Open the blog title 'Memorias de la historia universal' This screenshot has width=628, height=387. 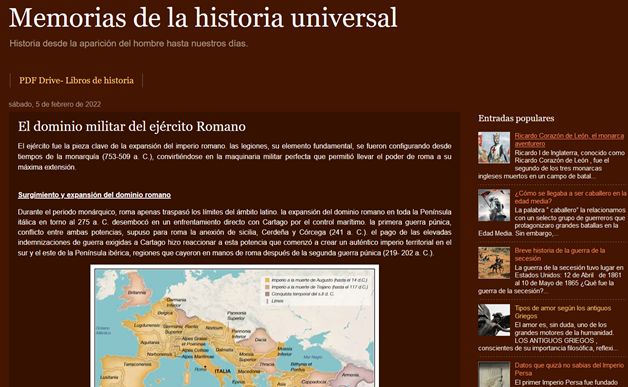coord(203,18)
